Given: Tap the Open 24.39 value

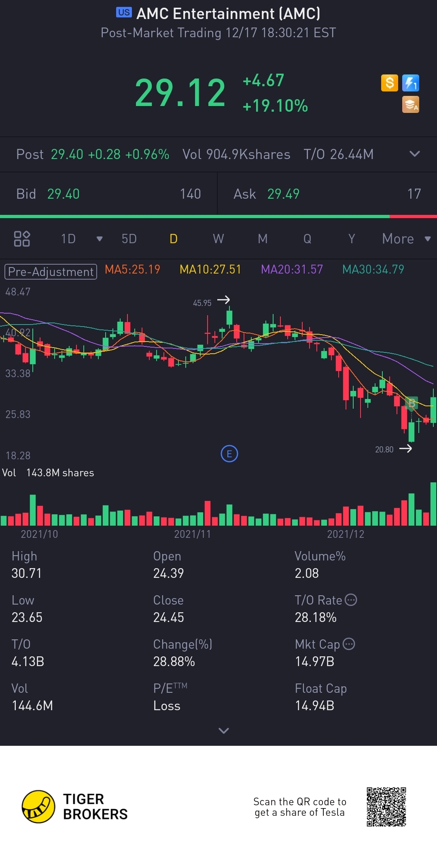Looking at the screenshot, I should (x=168, y=573).
